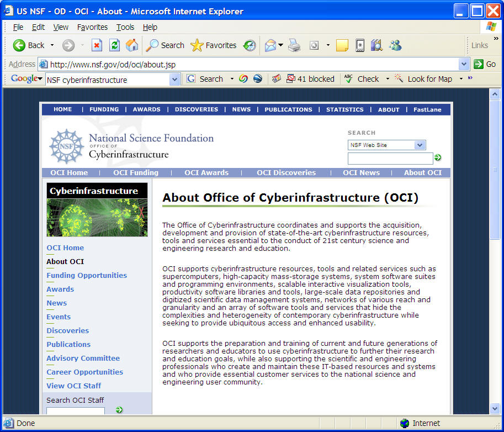The image size is (504, 432).
Task: Click the Print icon
Action: (x=294, y=45)
